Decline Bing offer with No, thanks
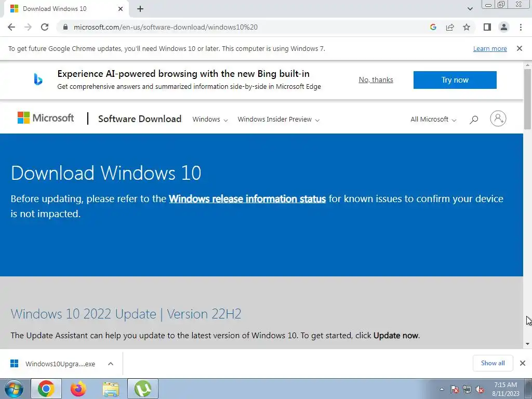The image size is (532, 399). 376,79
